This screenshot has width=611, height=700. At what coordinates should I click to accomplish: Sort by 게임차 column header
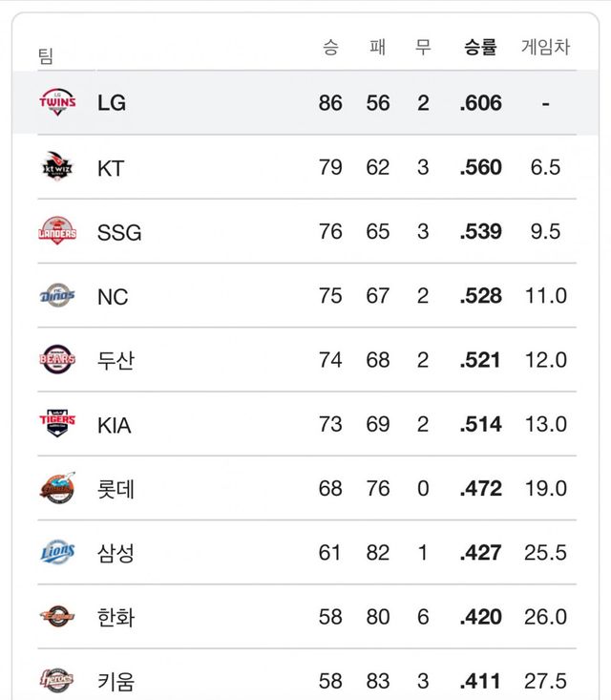(x=545, y=47)
